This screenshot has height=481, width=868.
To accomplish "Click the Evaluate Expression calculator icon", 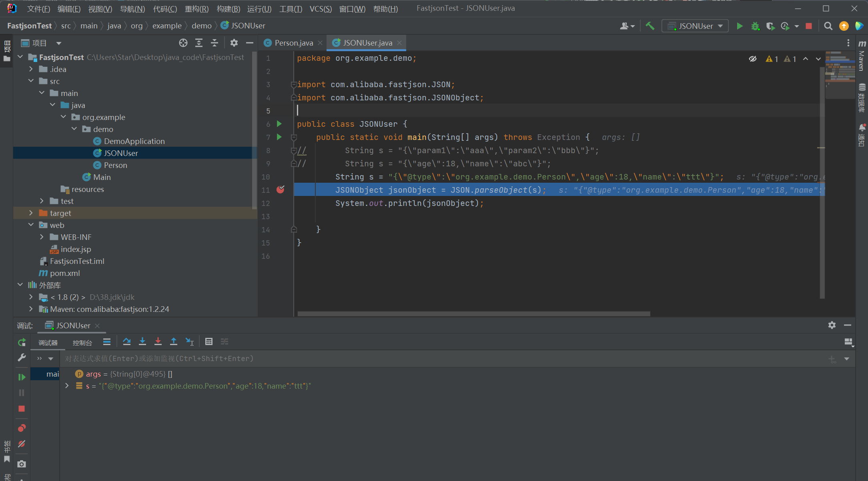I will click(208, 341).
